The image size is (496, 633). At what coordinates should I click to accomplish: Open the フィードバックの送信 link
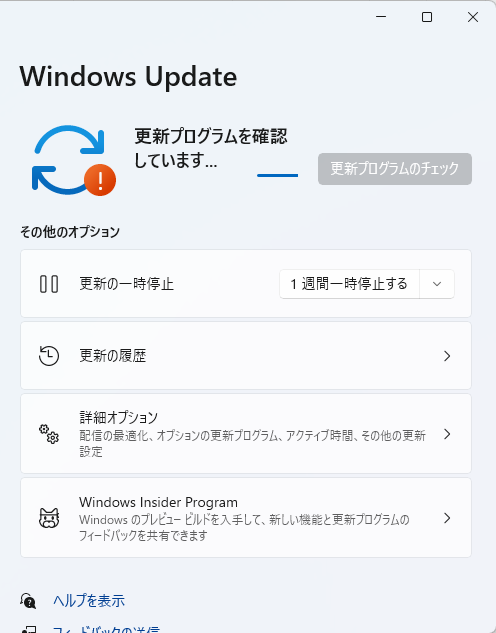coord(106,629)
